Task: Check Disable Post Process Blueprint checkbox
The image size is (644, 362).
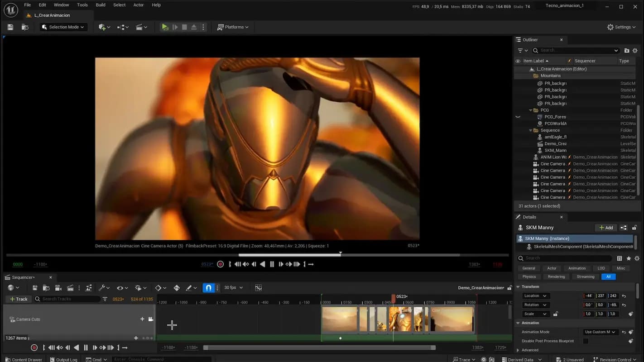Action: coord(586,341)
